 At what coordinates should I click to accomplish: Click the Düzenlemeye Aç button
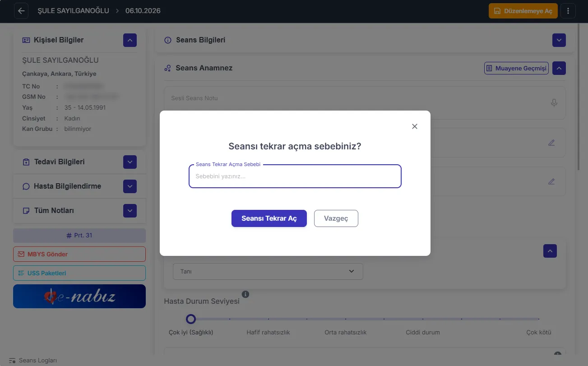523,11
